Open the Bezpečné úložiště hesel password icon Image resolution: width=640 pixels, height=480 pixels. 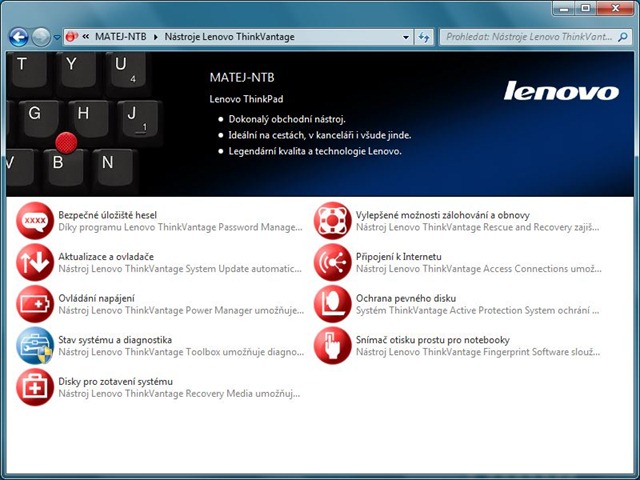point(35,221)
